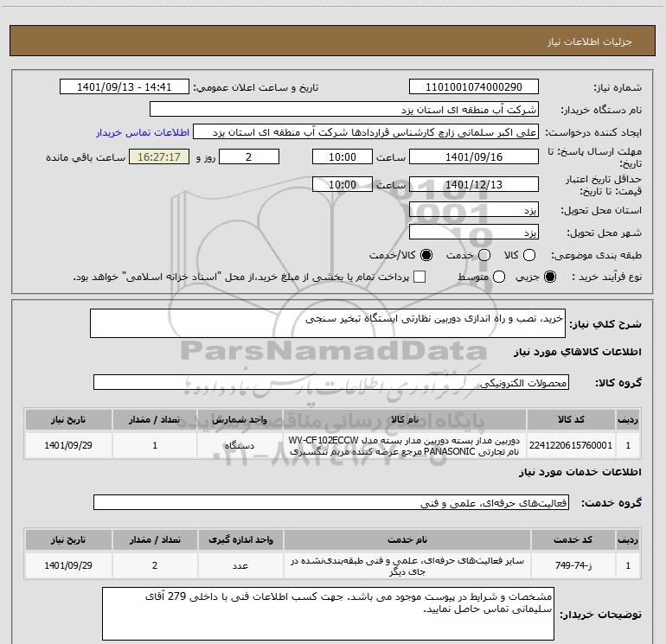Toggle the اسناد خزانه اسلامی payment checkbox

tap(419, 277)
